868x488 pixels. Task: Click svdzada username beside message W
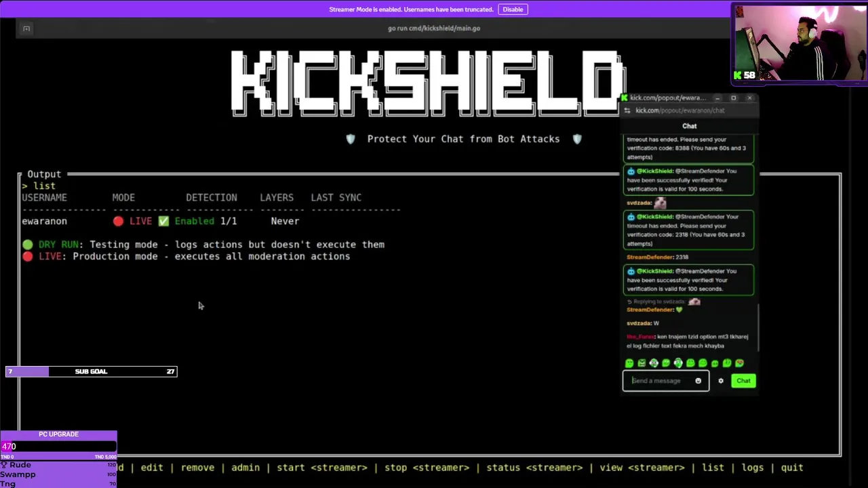click(639, 323)
